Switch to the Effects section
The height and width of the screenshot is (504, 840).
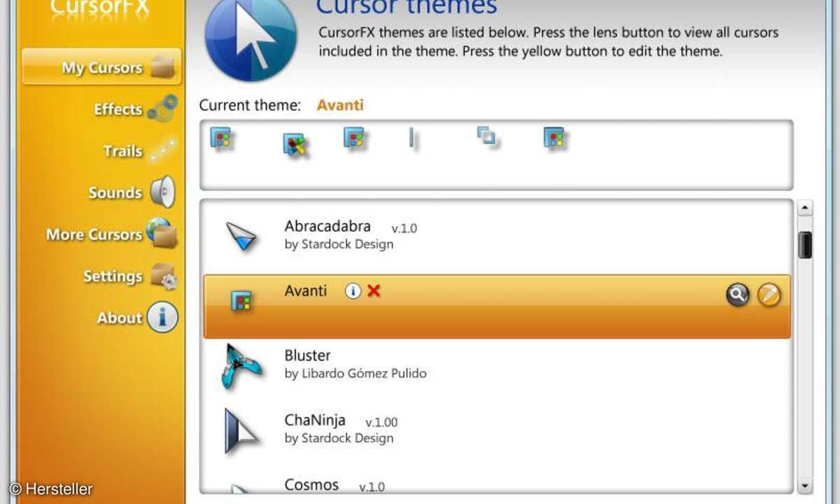[134, 109]
